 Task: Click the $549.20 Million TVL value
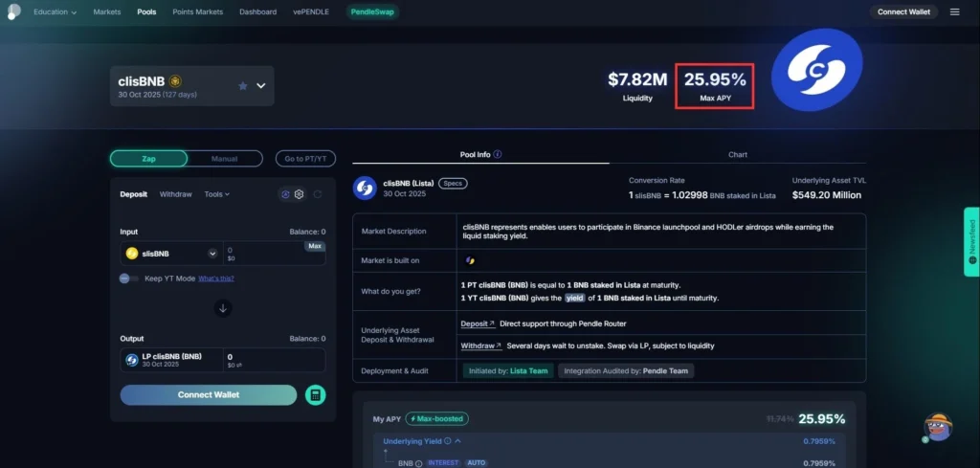point(826,195)
